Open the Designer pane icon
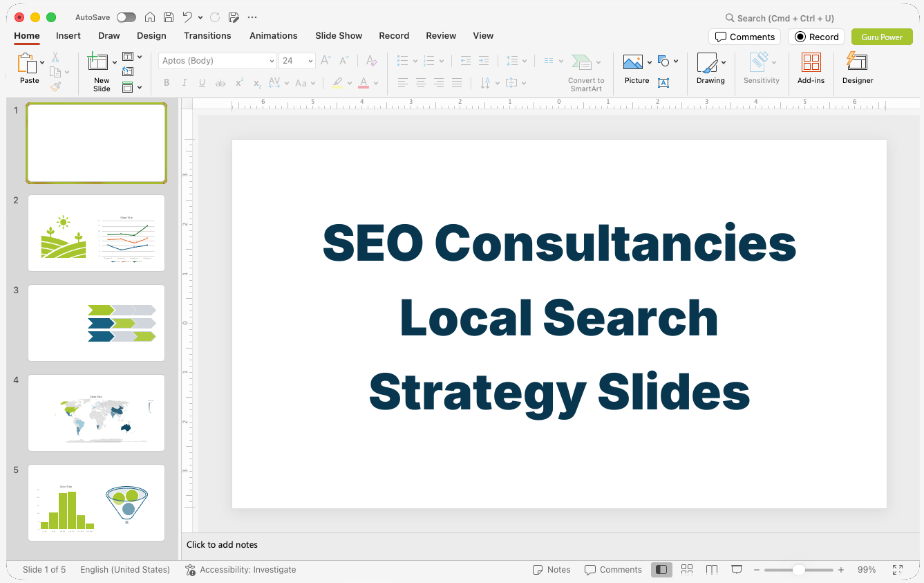924x583 pixels. 857,62
